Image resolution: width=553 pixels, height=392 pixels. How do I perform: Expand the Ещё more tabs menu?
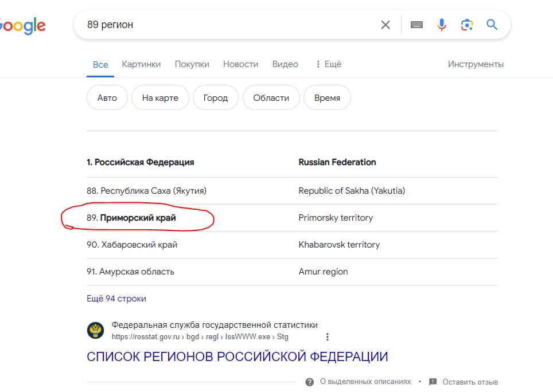328,64
